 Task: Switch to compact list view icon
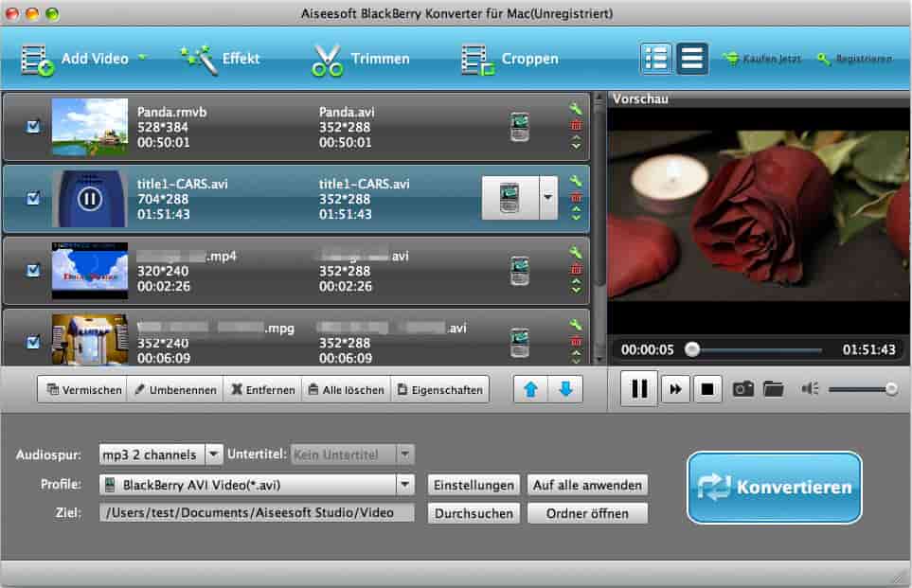click(x=691, y=59)
